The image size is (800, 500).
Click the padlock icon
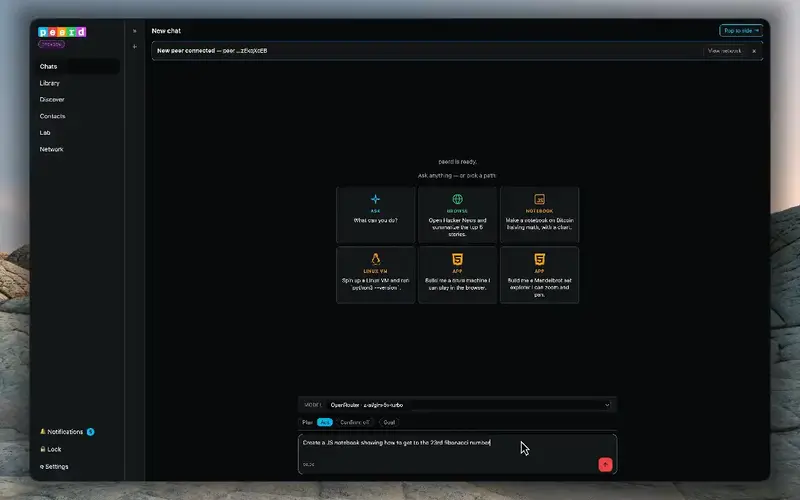[x=43, y=449]
